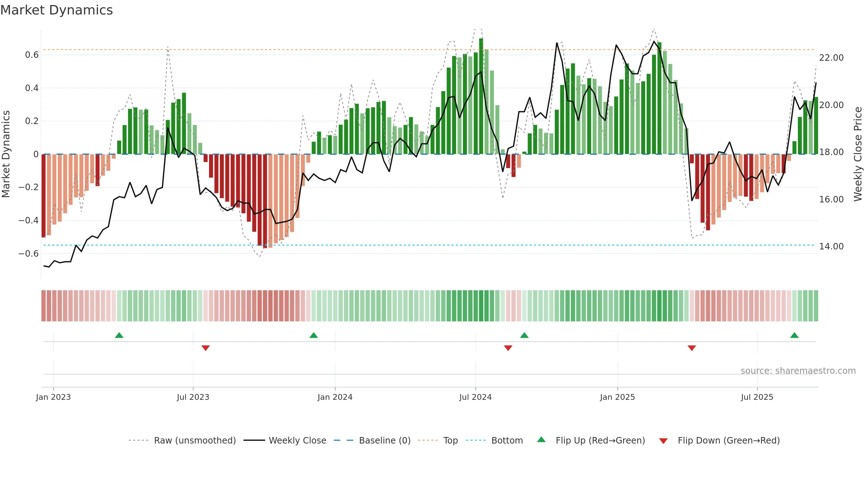Image resolution: width=868 pixels, height=488 pixels.
Task: Toggle the Weekly Close legend entry
Action: click(285, 440)
